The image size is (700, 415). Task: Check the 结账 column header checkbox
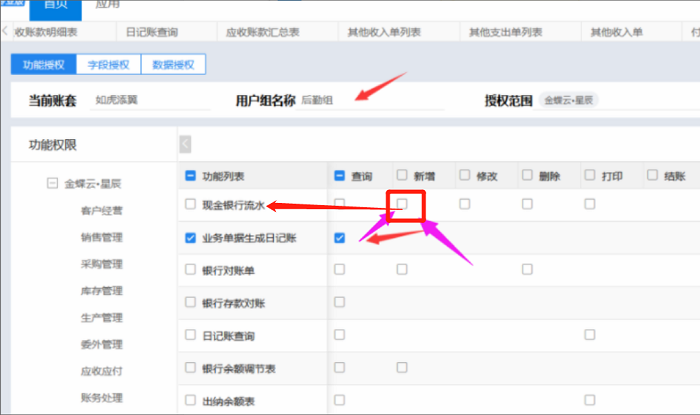click(x=652, y=174)
